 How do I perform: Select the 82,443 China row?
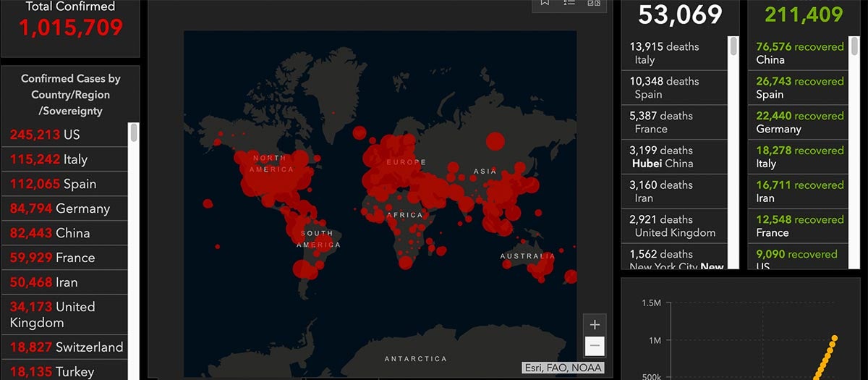pyautogui.click(x=65, y=233)
